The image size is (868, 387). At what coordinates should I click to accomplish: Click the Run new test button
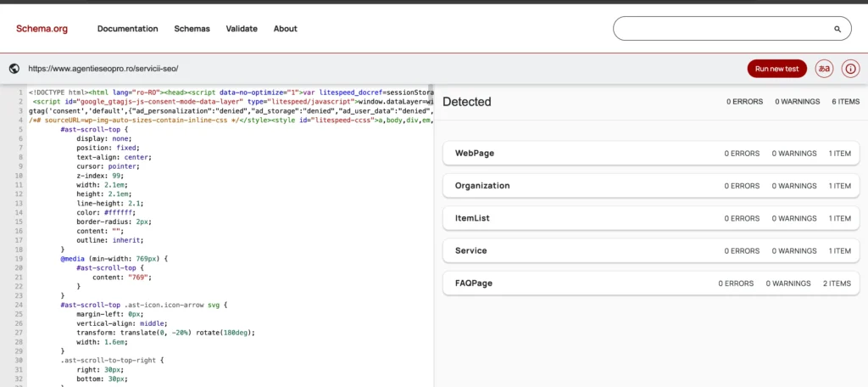click(x=777, y=69)
